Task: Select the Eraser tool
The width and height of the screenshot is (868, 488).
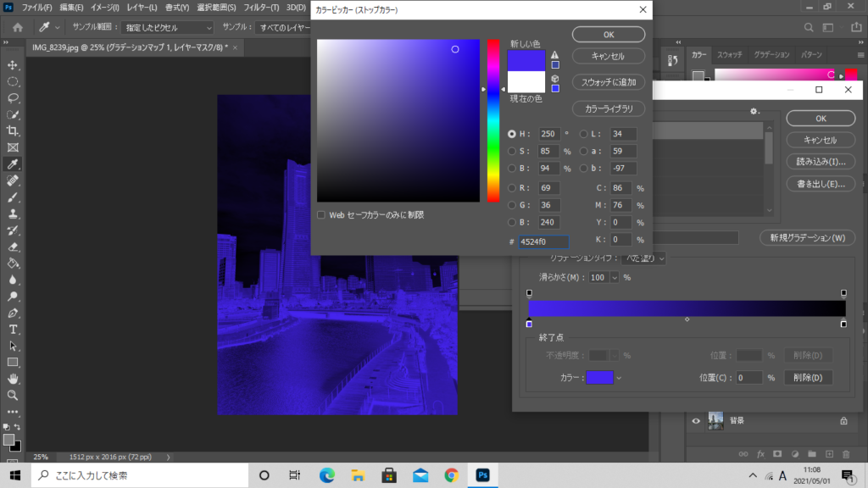Action: [13, 247]
